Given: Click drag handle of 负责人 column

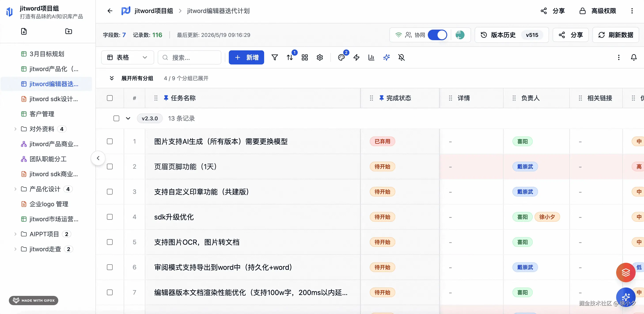Looking at the screenshot, I should [514, 98].
